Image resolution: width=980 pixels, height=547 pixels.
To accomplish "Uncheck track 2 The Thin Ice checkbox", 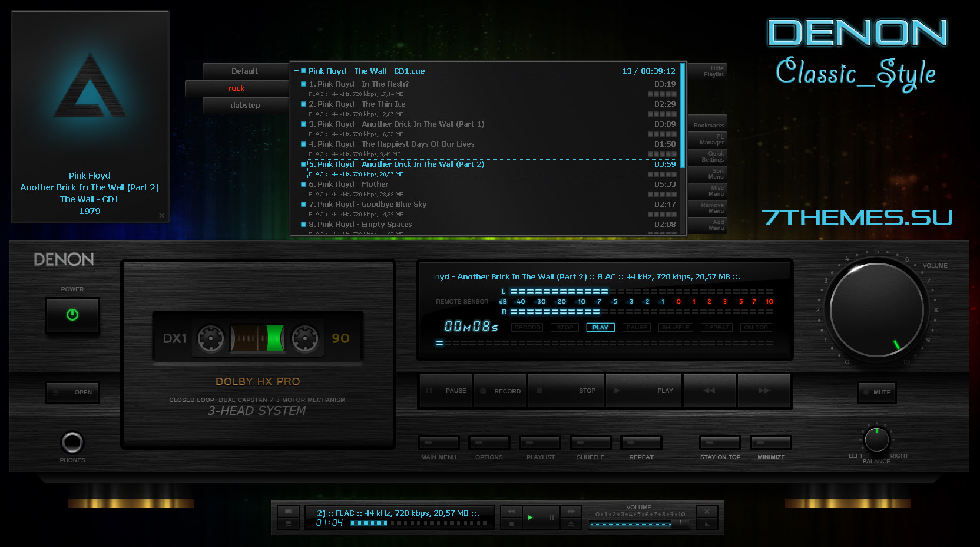I will 304,104.
